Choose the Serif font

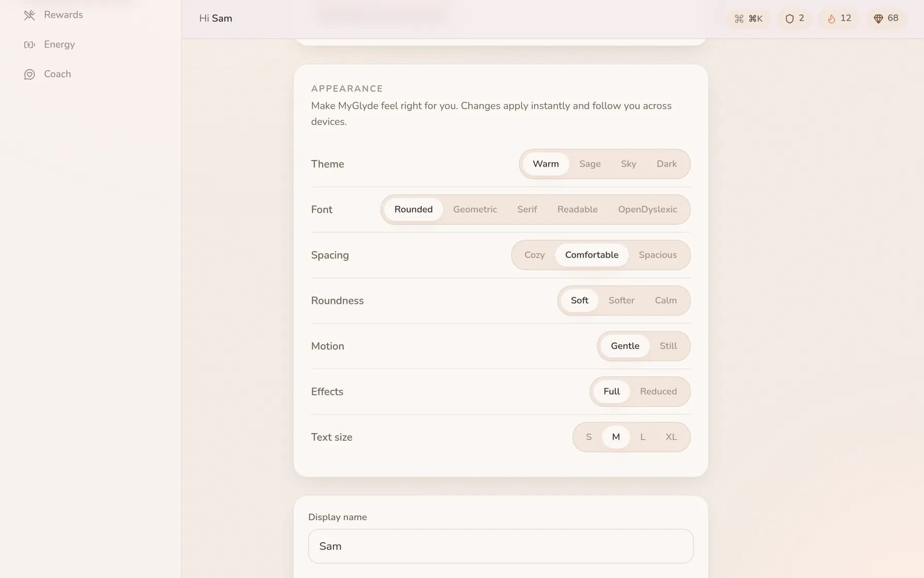click(x=527, y=210)
